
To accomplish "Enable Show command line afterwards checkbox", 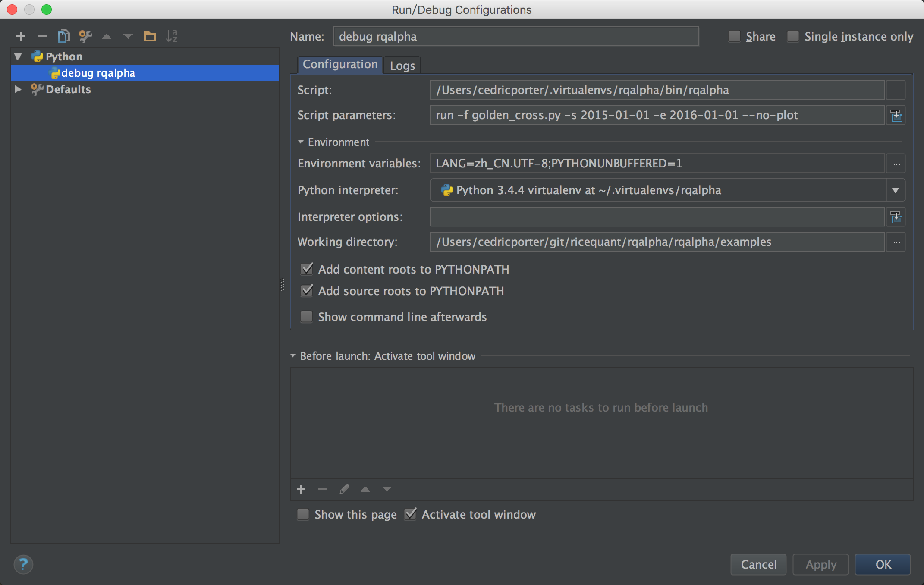I will pyautogui.click(x=307, y=317).
